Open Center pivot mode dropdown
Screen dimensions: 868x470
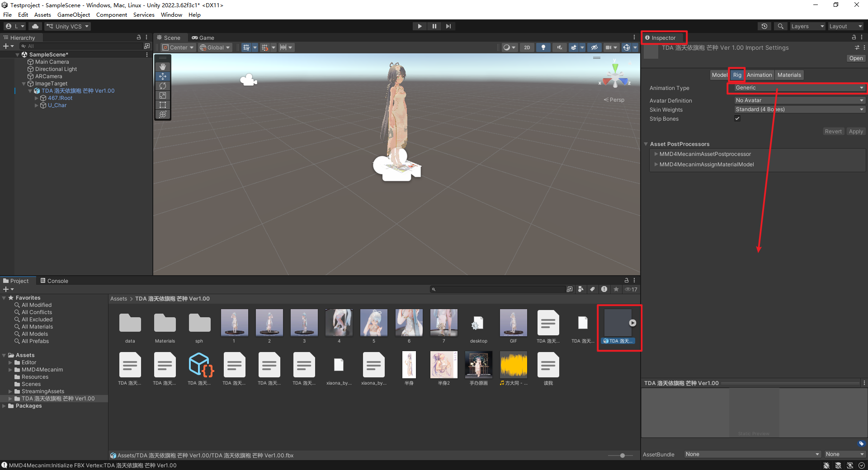pyautogui.click(x=178, y=47)
